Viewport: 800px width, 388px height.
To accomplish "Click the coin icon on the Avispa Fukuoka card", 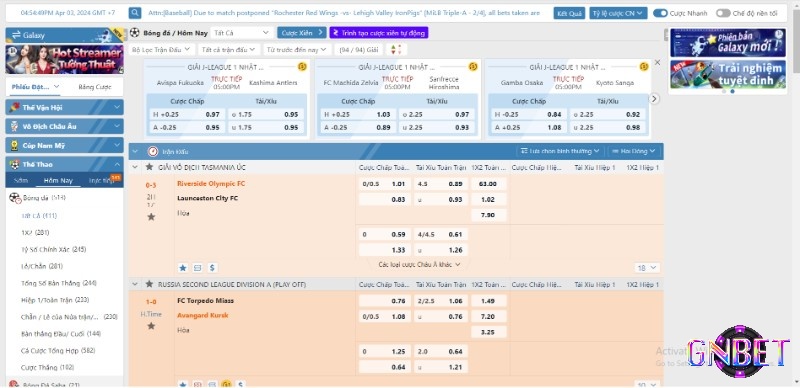I will tap(302, 66).
